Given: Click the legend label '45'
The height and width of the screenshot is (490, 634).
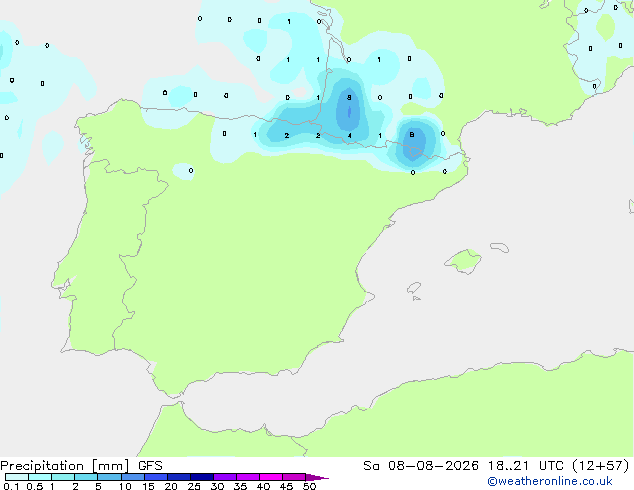Looking at the screenshot, I should pos(286,486).
